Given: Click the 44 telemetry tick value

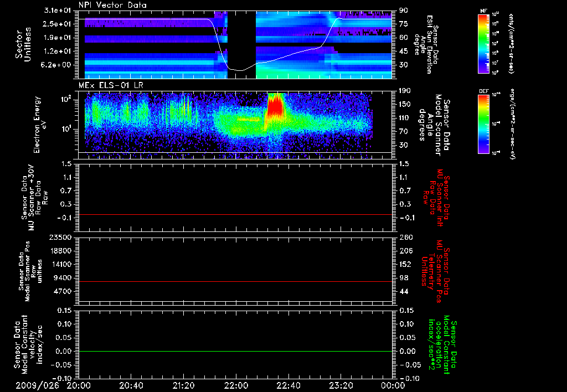Looking at the screenshot, I should pos(404,291).
